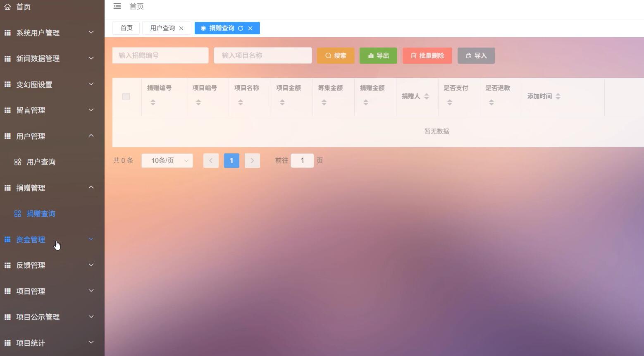Image resolution: width=644 pixels, height=356 pixels.
Task: Expand 项目管理 menu chevron
Action: tap(91, 291)
